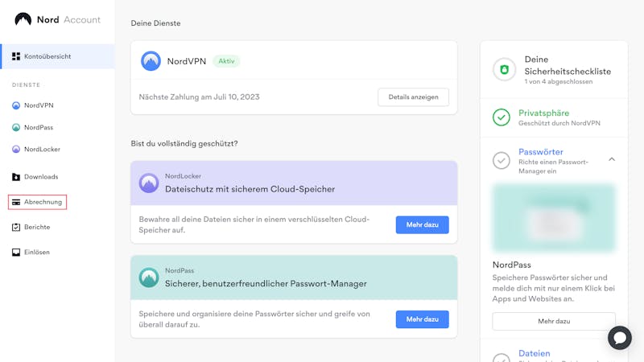This screenshot has width=644, height=362.
Task: Click the NordVPN sidebar icon
Action: click(x=16, y=105)
